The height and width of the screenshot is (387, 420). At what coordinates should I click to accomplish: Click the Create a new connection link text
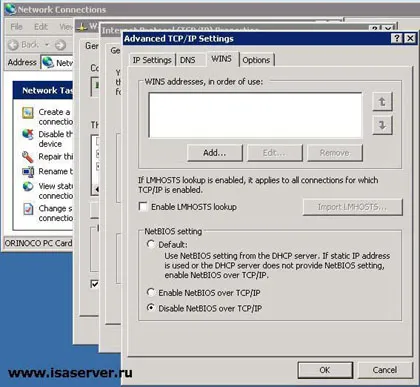coord(55,117)
